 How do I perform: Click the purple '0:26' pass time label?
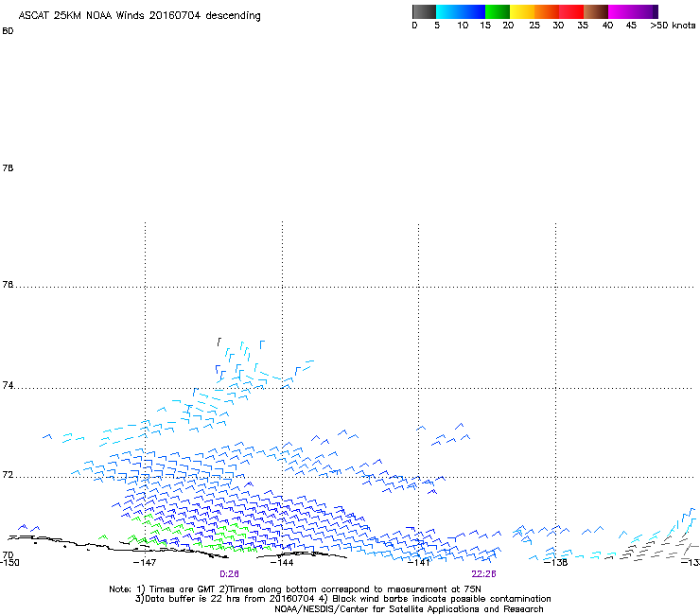[230, 574]
